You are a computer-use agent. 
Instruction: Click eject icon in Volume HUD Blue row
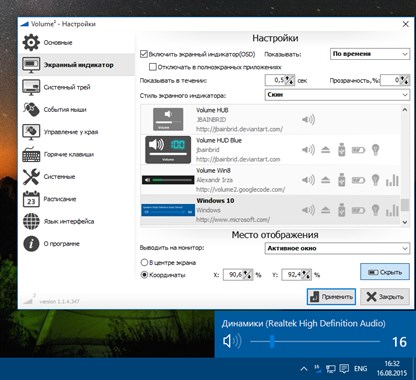coord(325,150)
